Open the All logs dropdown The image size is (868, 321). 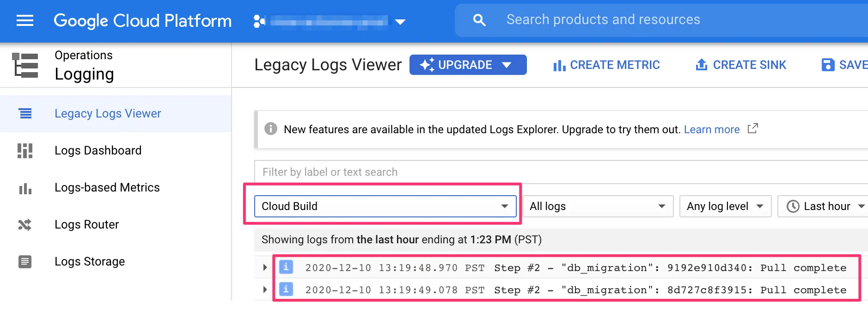tap(598, 206)
